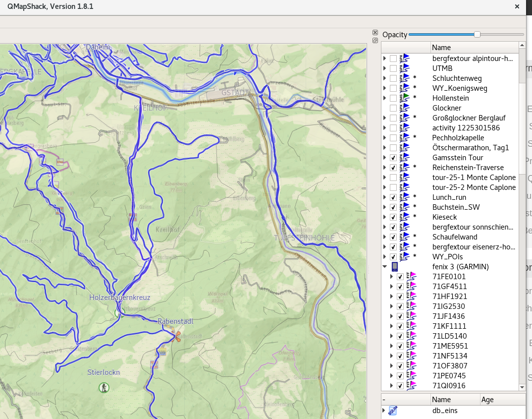The width and height of the screenshot is (532, 419).
Task: Click the Stierlockn label on map
Action: click(104, 372)
